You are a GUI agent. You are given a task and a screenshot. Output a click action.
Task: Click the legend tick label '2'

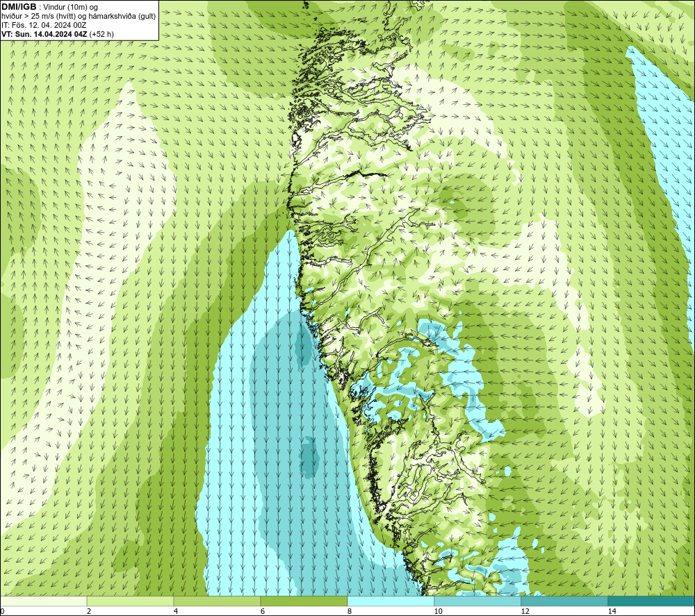[89, 612]
